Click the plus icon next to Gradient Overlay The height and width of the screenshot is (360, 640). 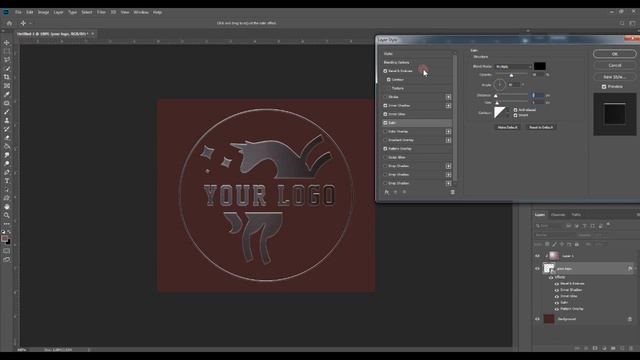tap(448, 140)
